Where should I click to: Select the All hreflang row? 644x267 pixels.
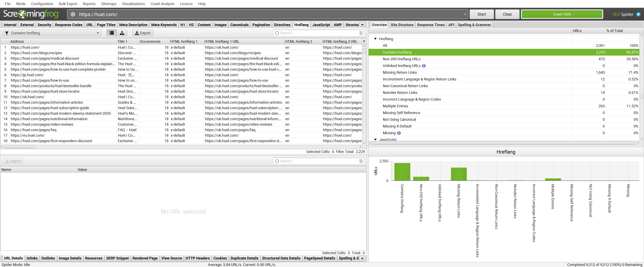pos(504,46)
